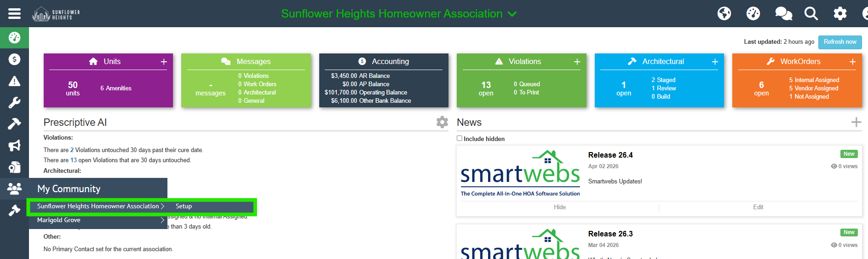868x259 pixels.
Task: Choose Sunflower Heights Homeowner Association menu entry
Action: click(98, 206)
